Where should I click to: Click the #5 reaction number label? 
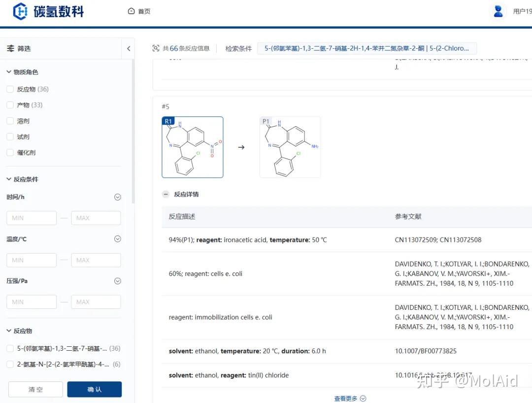coord(166,106)
